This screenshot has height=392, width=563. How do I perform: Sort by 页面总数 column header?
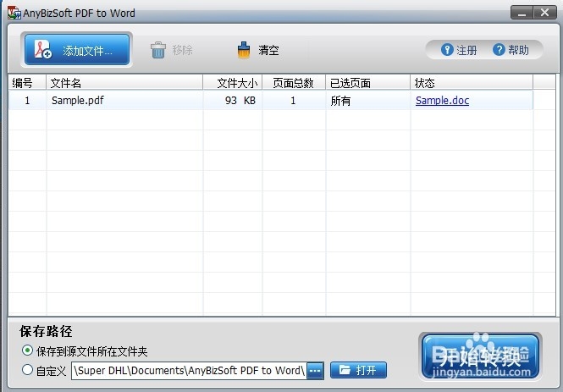coord(294,83)
